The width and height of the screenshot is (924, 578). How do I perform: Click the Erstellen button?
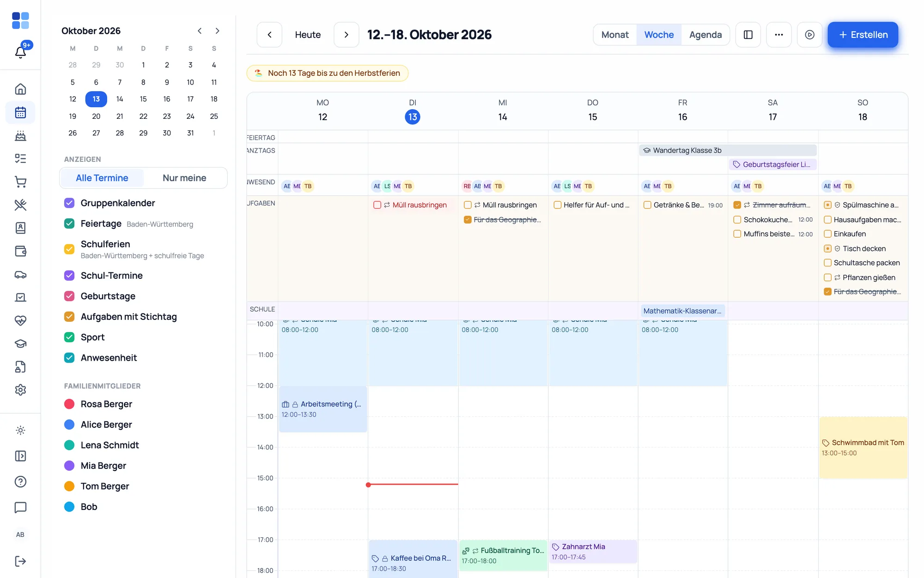tap(863, 35)
